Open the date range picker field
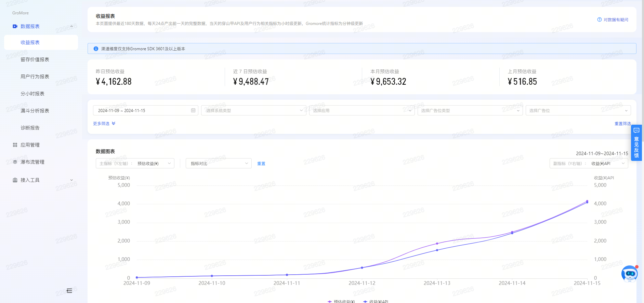 (x=146, y=110)
